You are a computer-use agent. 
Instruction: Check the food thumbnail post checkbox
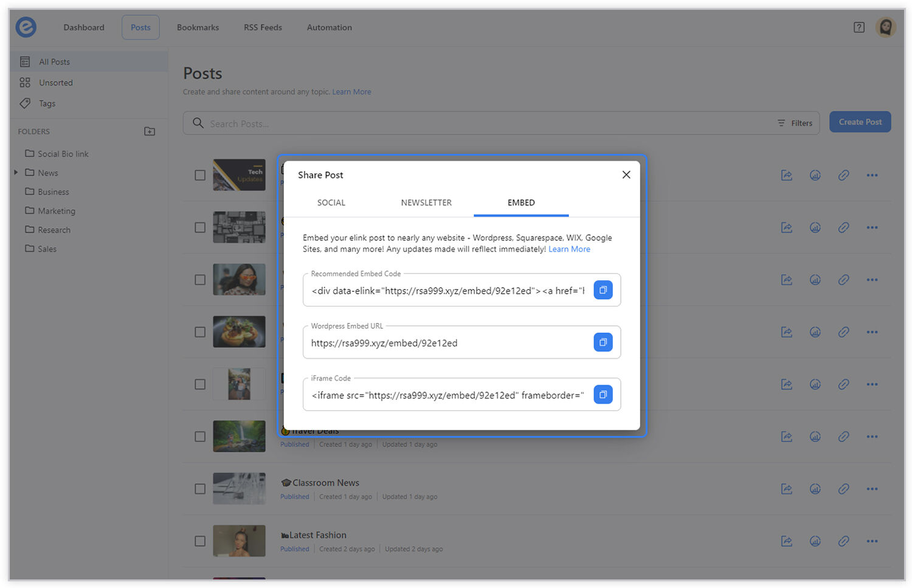[200, 332]
